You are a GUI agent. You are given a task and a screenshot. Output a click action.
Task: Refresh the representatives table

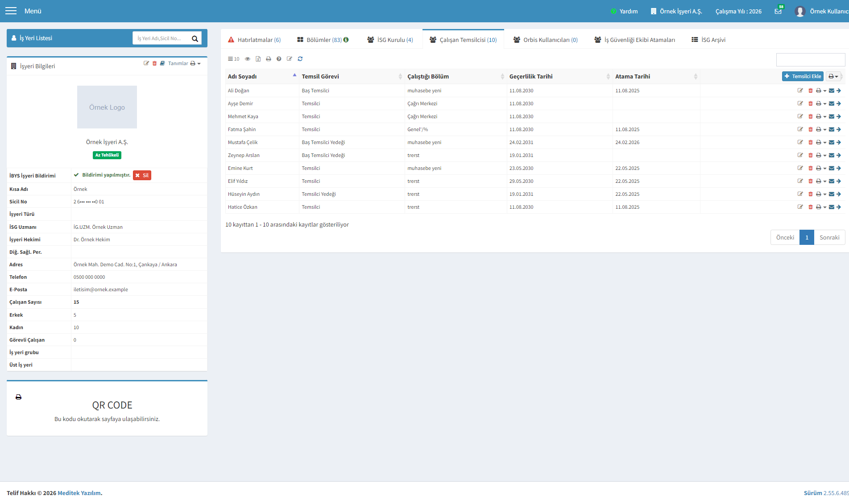coord(300,59)
